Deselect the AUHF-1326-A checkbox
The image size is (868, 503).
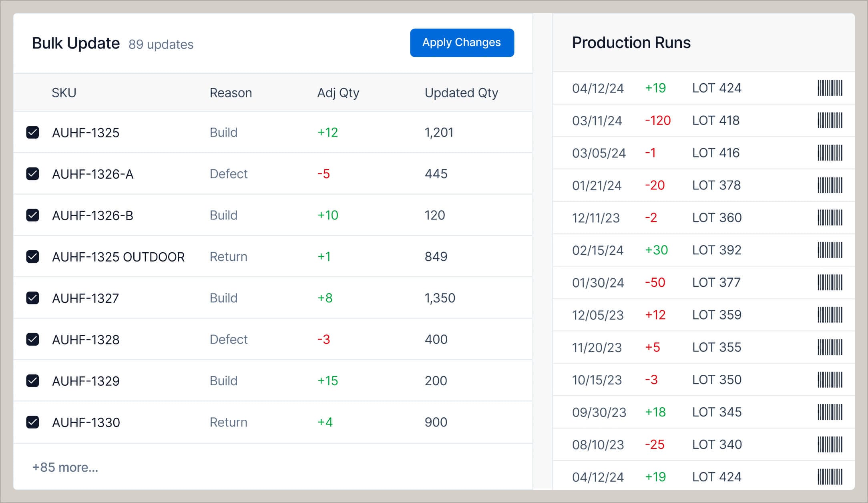coord(32,174)
